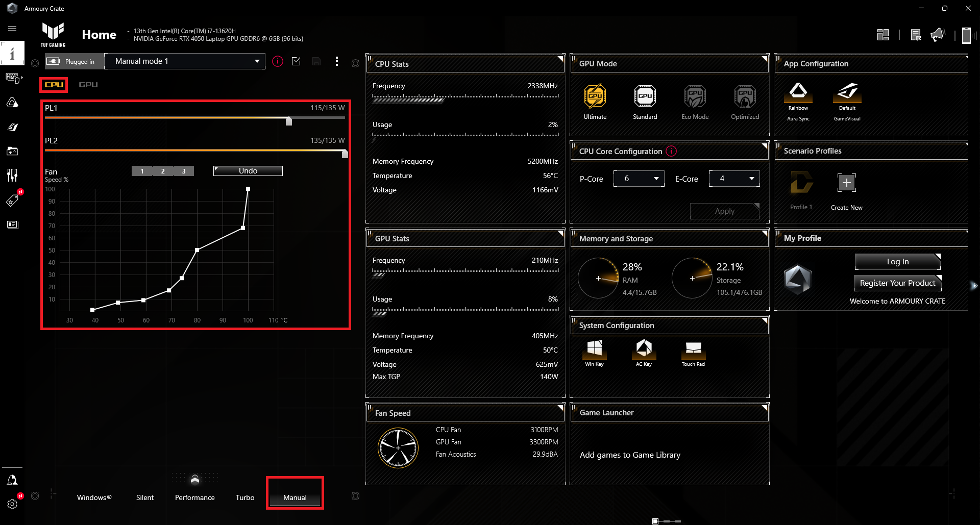Expand the Fan Speed panel corner arrow
Screen dimensions: 980x525
[560, 408]
